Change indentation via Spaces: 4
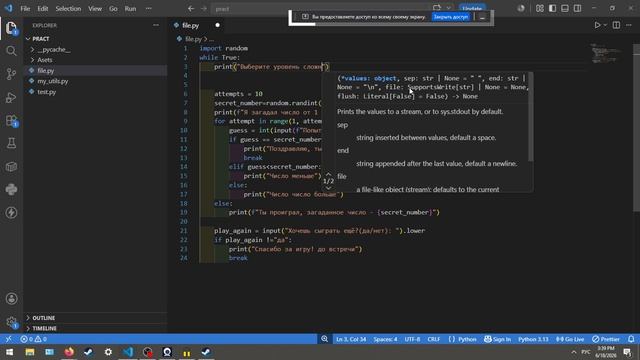The width and height of the screenshot is (640, 360). pos(385,339)
